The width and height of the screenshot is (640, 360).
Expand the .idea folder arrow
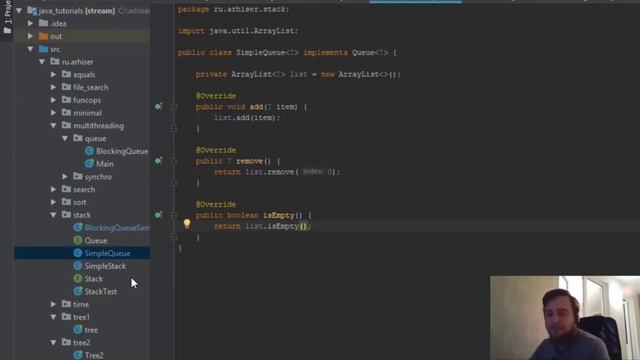(x=30, y=24)
